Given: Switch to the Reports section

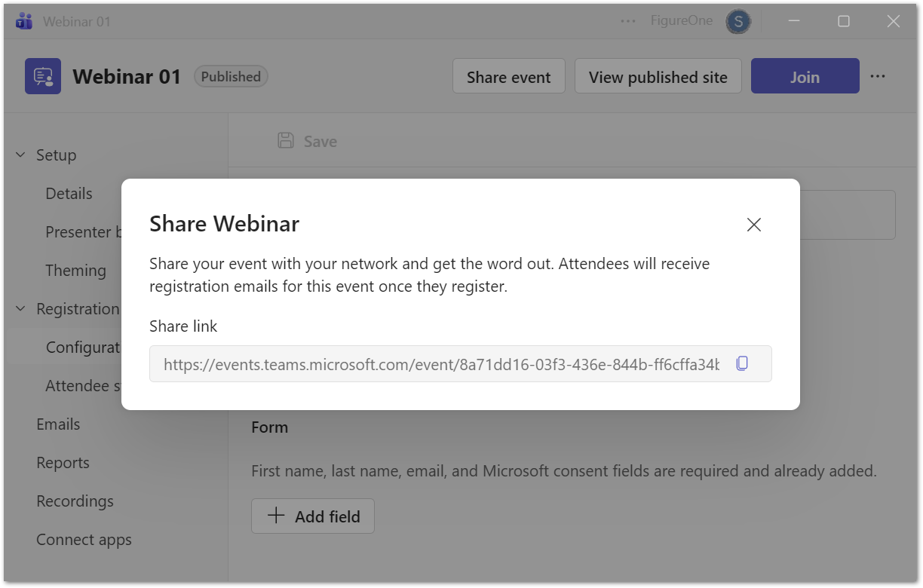Looking at the screenshot, I should (63, 462).
